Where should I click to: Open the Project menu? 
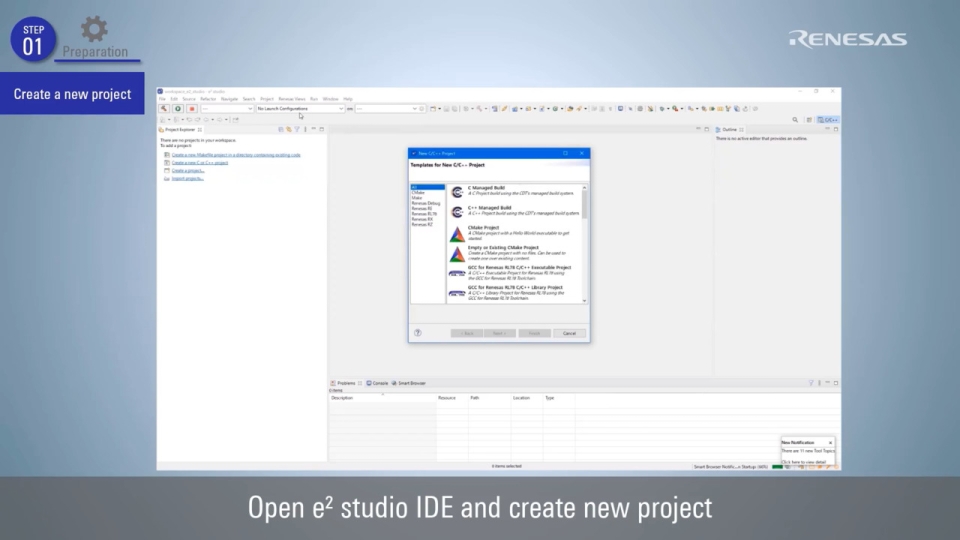[267, 99]
